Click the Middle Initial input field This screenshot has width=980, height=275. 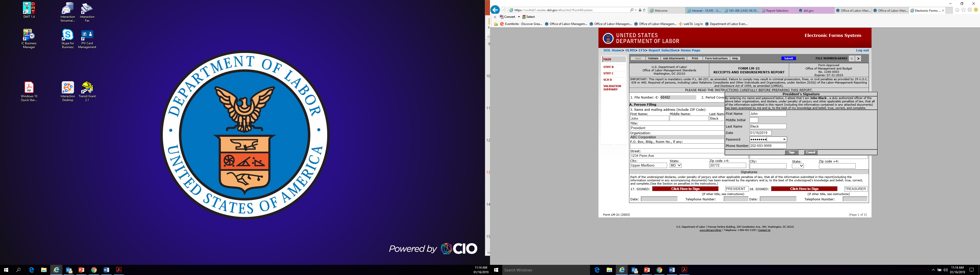(x=754, y=120)
